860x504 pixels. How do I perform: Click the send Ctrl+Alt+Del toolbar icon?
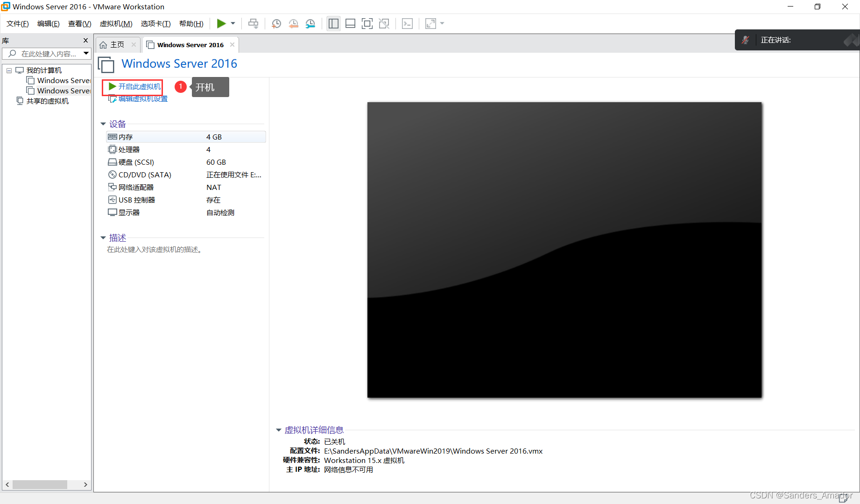pyautogui.click(x=253, y=23)
